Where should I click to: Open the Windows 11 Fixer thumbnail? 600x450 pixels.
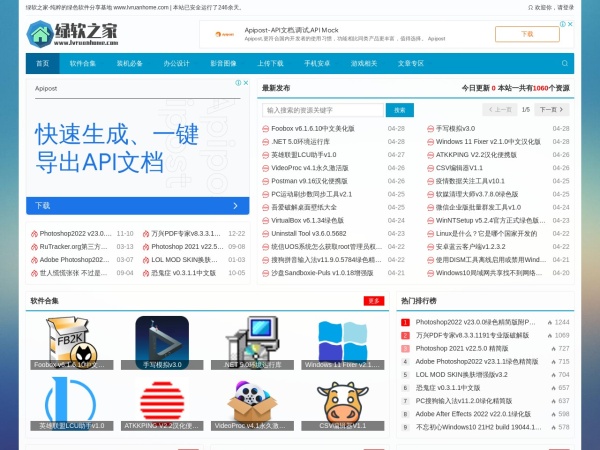point(343,341)
